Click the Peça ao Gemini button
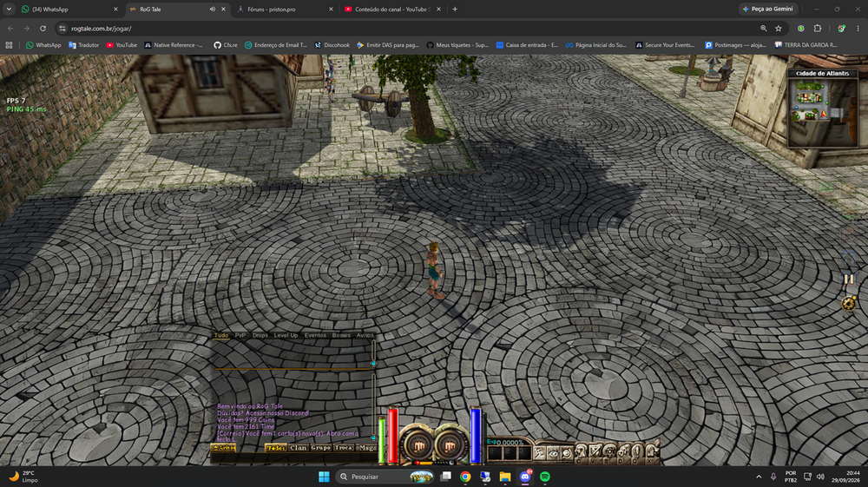 point(768,9)
